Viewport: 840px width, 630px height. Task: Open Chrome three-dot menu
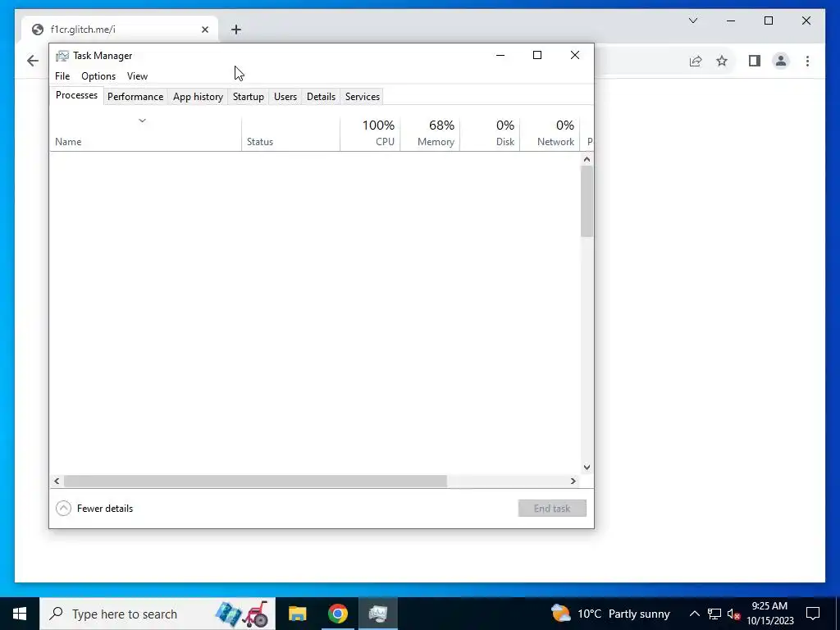point(807,61)
